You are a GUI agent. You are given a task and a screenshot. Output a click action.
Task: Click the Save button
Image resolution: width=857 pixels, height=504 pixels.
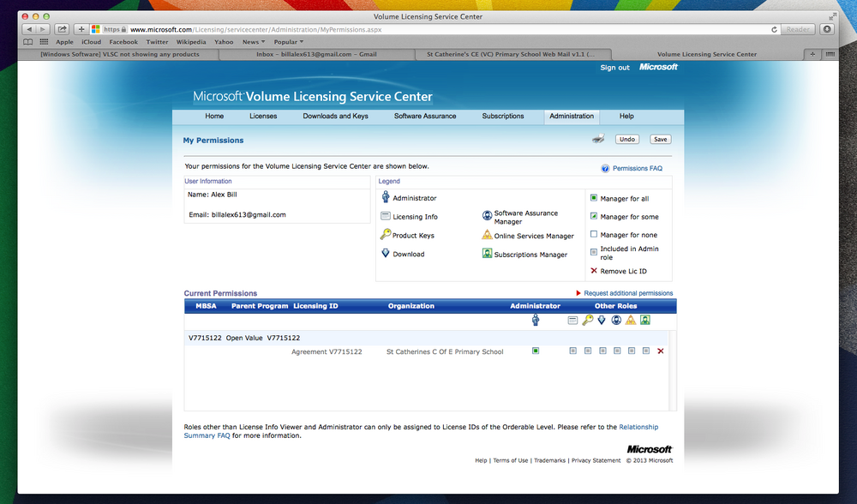(x=660, y=140)
